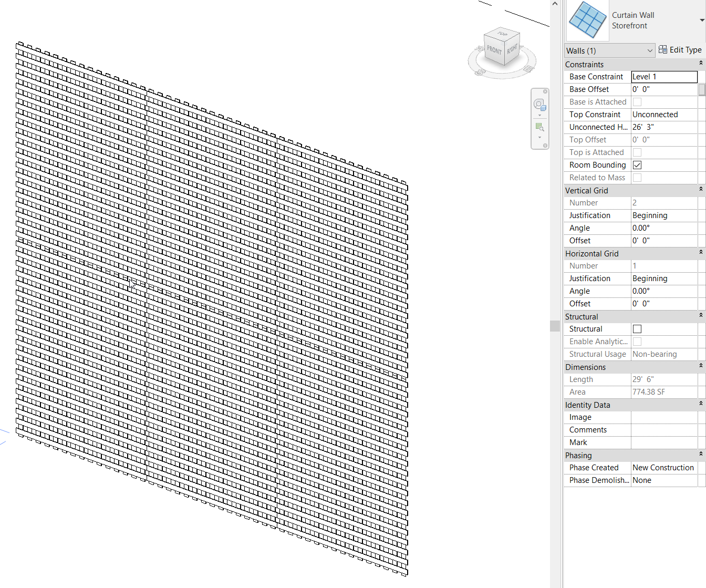
Task: Click the Unconnected Height 26' 3" field
Action: (x=665, y=127)
